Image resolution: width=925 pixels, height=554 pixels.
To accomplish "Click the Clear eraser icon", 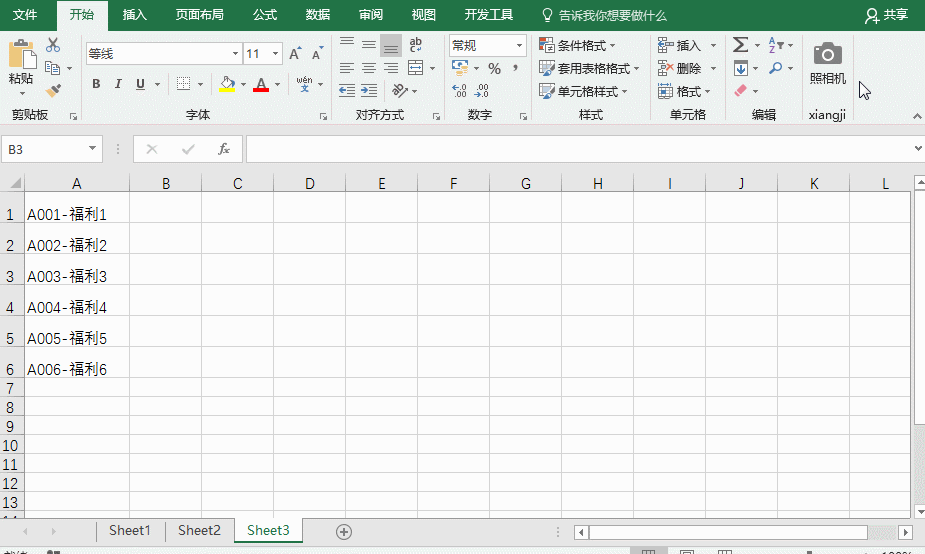I will 740,90.
